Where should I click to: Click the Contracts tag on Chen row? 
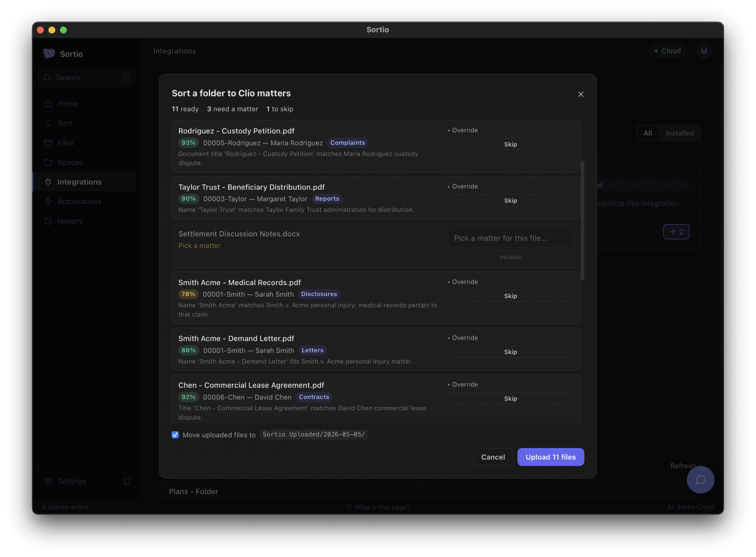314,397
